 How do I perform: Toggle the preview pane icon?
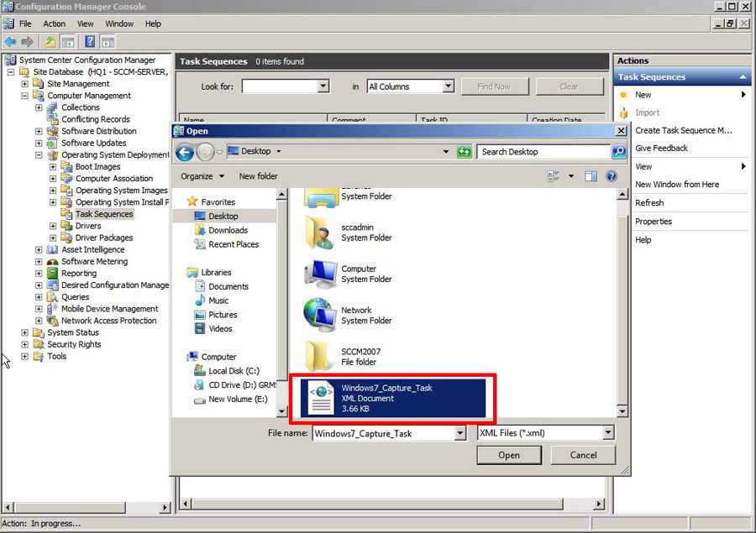(591, 176)
